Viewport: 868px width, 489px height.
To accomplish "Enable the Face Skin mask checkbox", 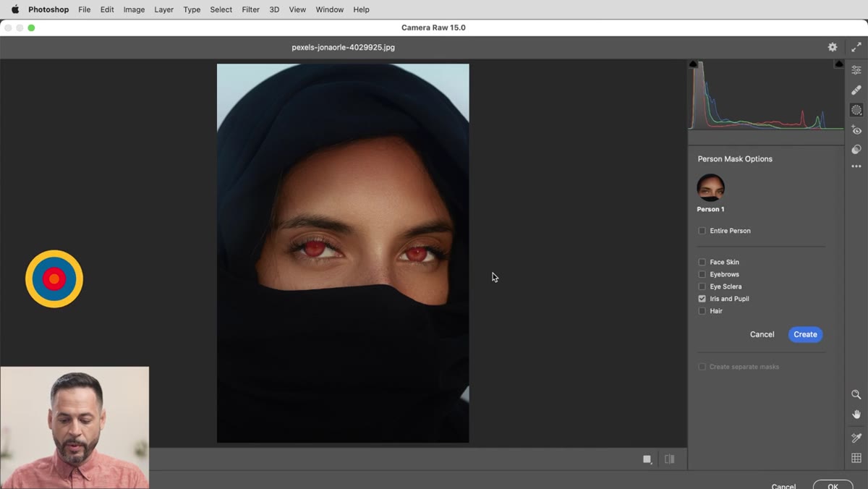I will [702, 262].
